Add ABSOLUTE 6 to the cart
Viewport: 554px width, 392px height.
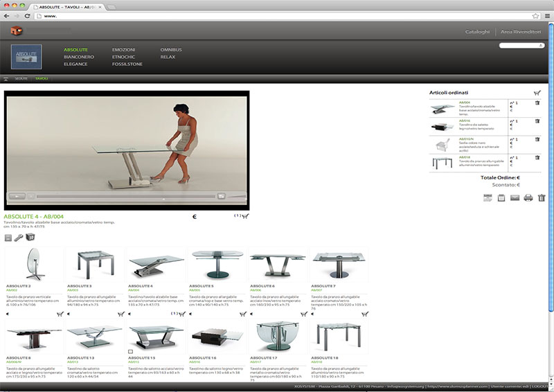[304, 314]
